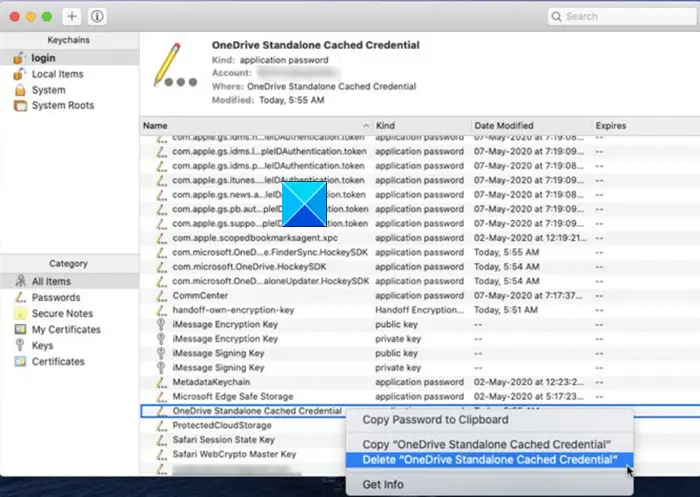Click the Passwords pencil icon in Category
This screenshot has width=700, height=497.
(20, 297)
